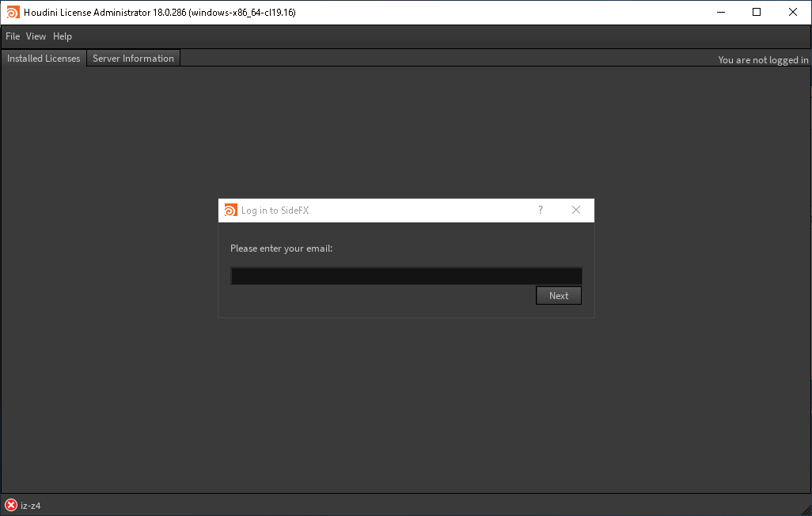Click the red error status icon
The image size is (812, 516).
(11, 505)
